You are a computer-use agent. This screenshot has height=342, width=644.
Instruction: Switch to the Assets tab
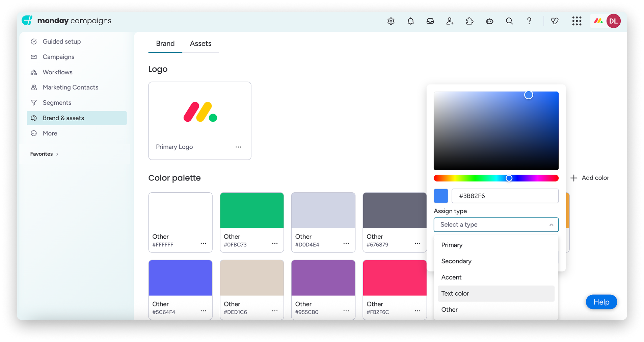[200, 44]
